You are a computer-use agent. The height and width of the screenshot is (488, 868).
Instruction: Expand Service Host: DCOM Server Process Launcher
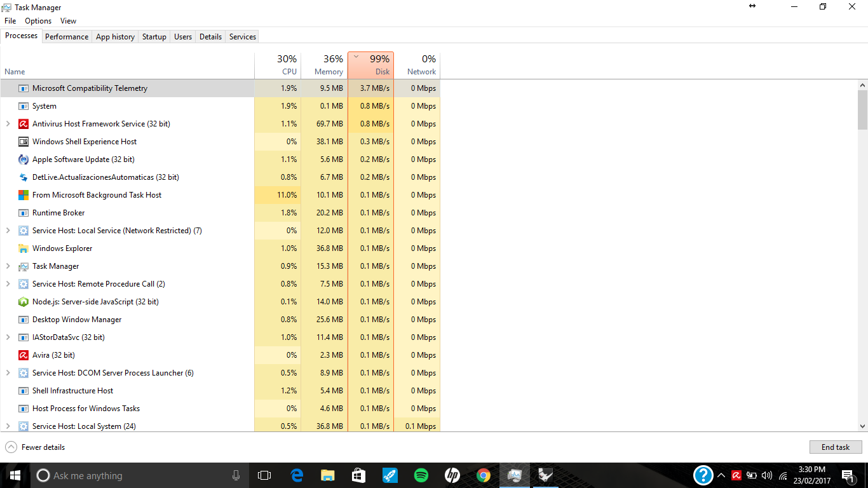(x=8, y=373)
